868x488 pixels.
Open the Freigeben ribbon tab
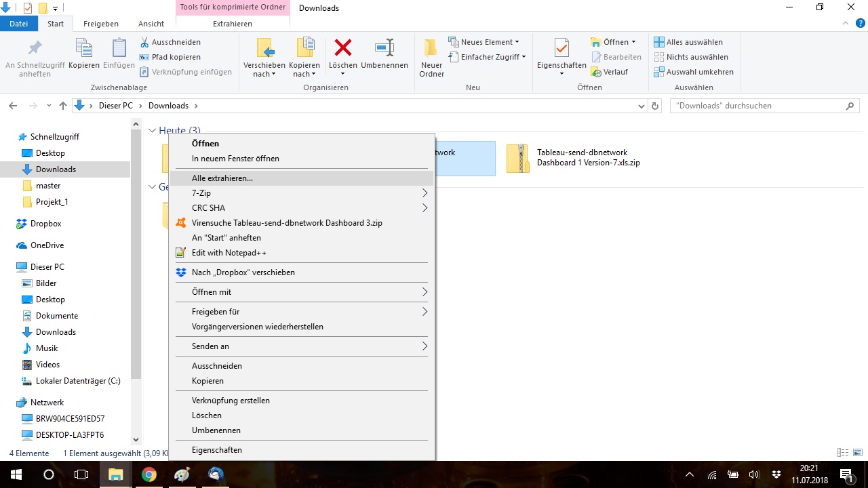101,24
